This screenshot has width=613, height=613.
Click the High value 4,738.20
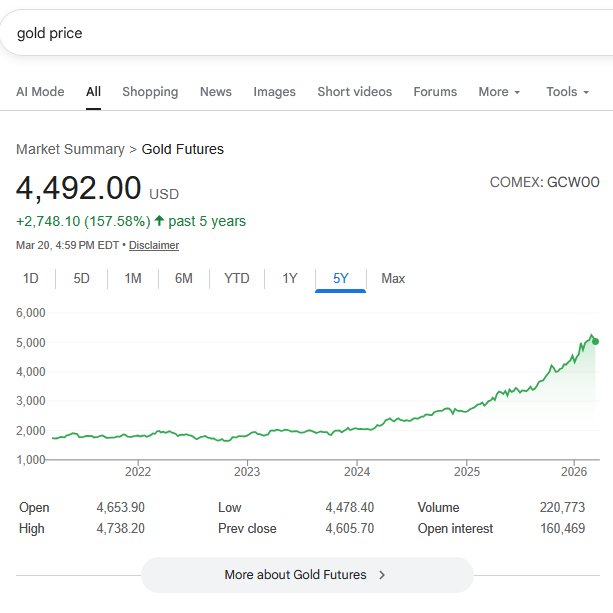click(x=121, y=529)
